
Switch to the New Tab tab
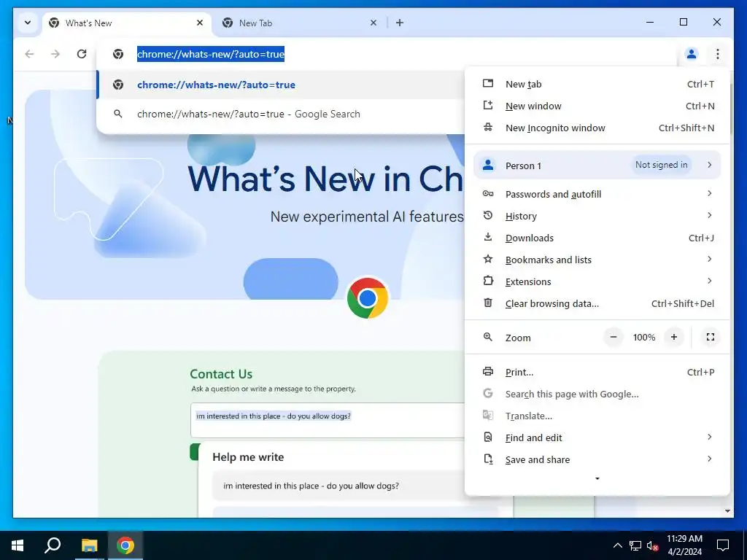click(300, 23)
